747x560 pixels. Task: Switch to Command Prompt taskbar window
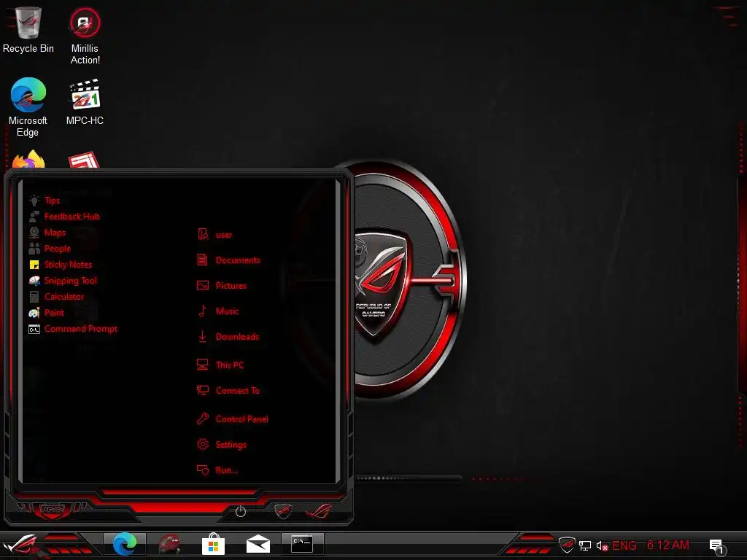(302, 544)
